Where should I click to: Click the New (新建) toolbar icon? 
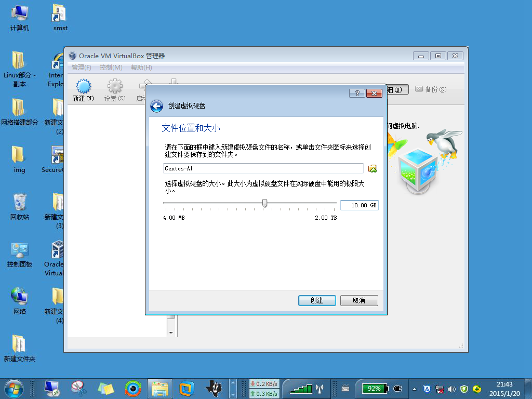pyautogui.click(x=83, y=90)
